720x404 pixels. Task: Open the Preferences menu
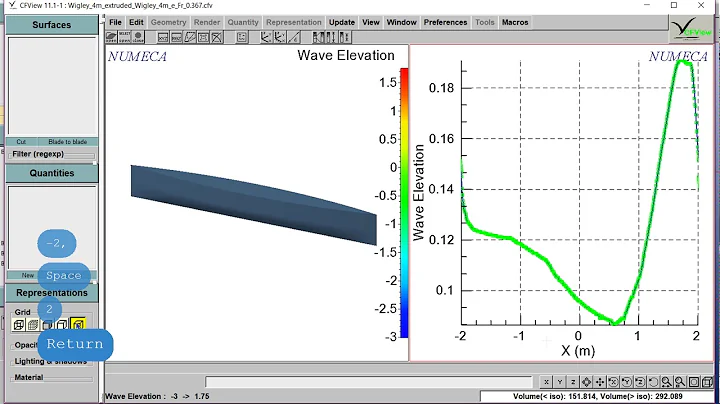click(445, 22)
